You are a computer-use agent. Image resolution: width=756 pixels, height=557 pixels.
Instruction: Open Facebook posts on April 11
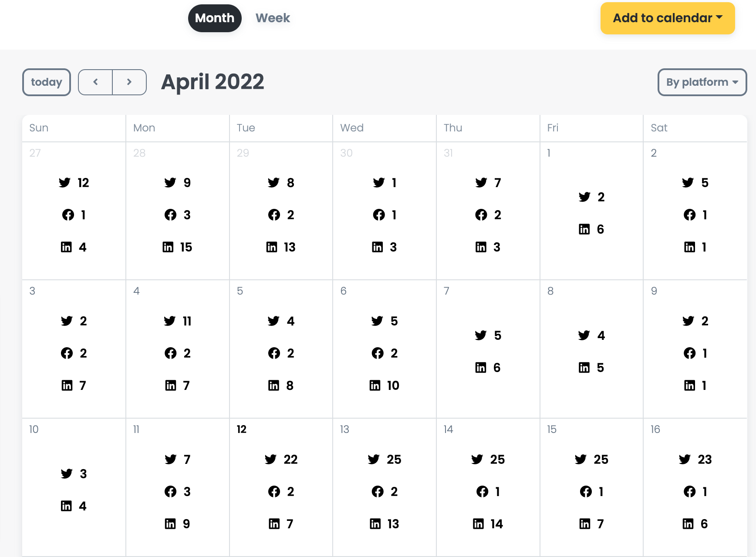click(x=177, y=492)
